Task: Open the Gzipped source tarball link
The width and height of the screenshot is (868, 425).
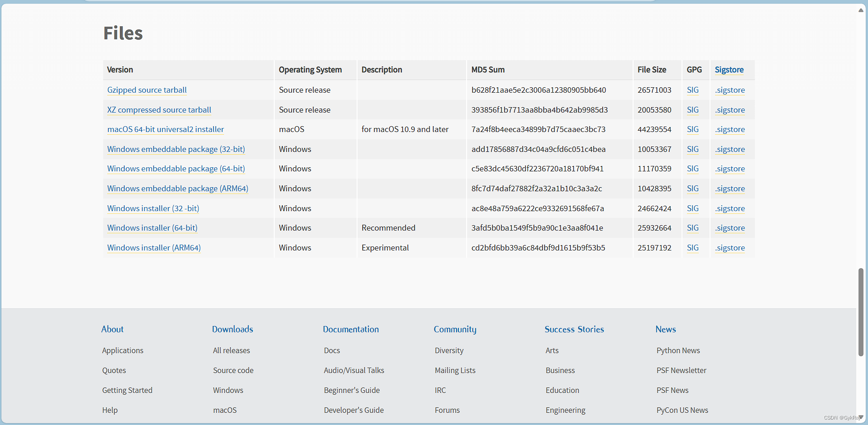Action: (x=147, y=90)
